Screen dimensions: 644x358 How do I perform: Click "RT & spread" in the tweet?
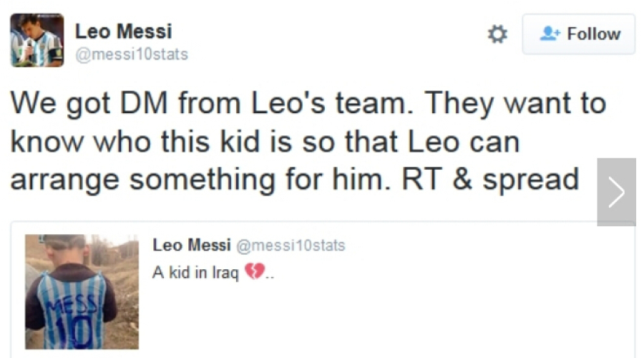pyautogui.click(x=491, y=179)
